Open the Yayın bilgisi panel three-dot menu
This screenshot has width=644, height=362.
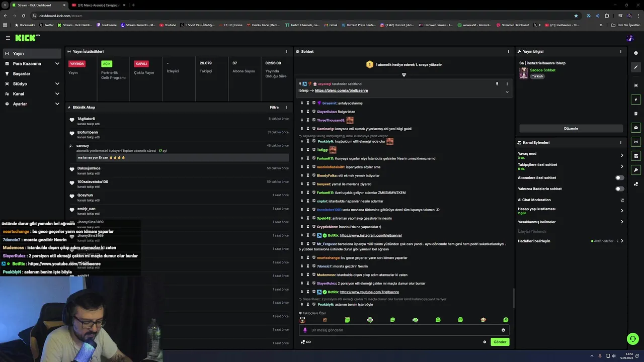tap(621, 51)
